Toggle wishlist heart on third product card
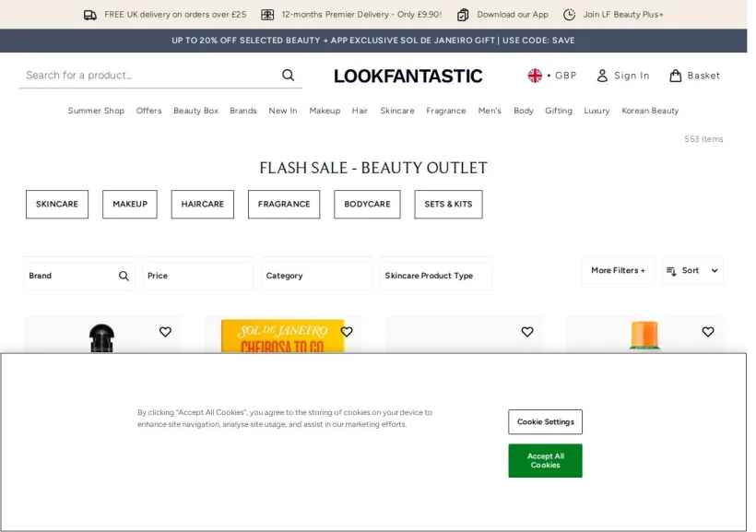Image resolution: width=756 pixels, height=532 pixels. coord(527,332)
